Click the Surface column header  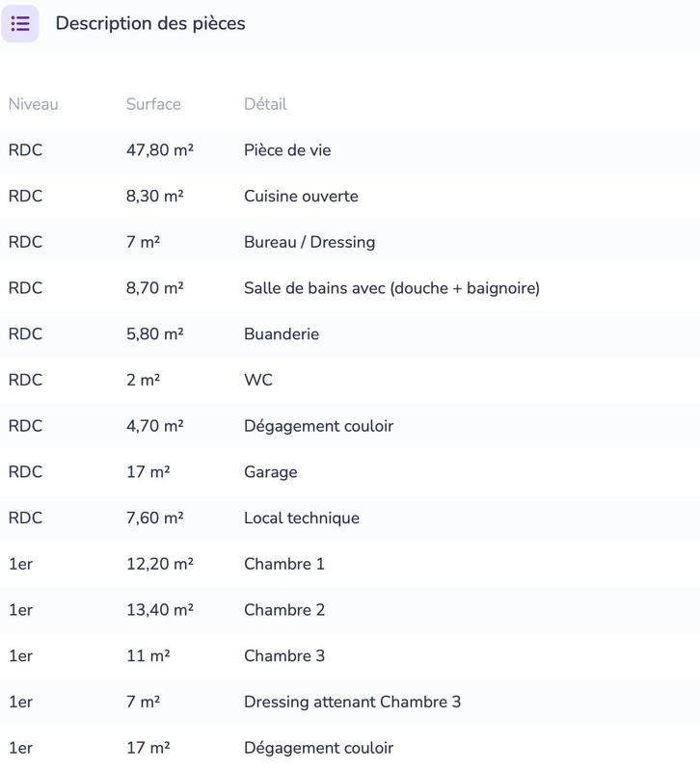pos(153,104)
